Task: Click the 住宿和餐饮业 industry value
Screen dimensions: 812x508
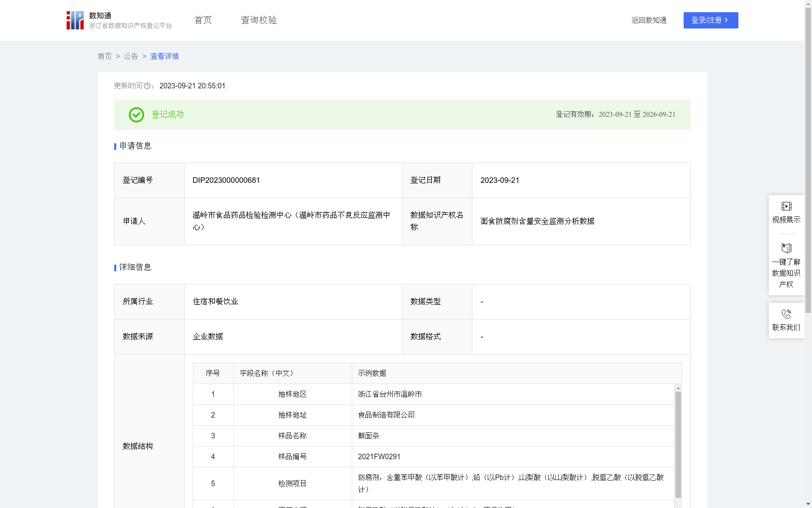Action: point(215,302)
